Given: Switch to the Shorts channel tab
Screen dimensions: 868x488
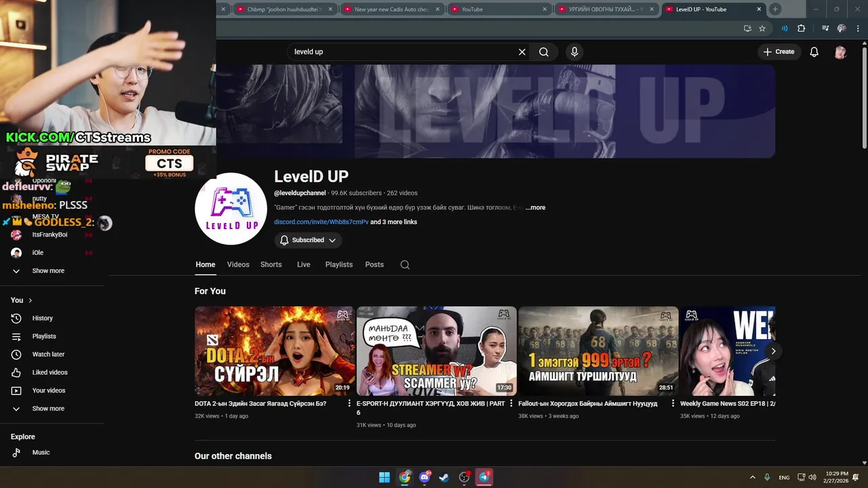Looking at the screenshot, I should tap(271, 265).
